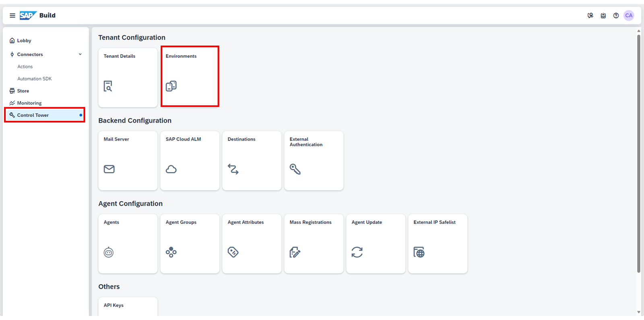The image size is (644, 320).
Task: Click the Agent Groups cluster icon
Action: [x=171, y=252]
